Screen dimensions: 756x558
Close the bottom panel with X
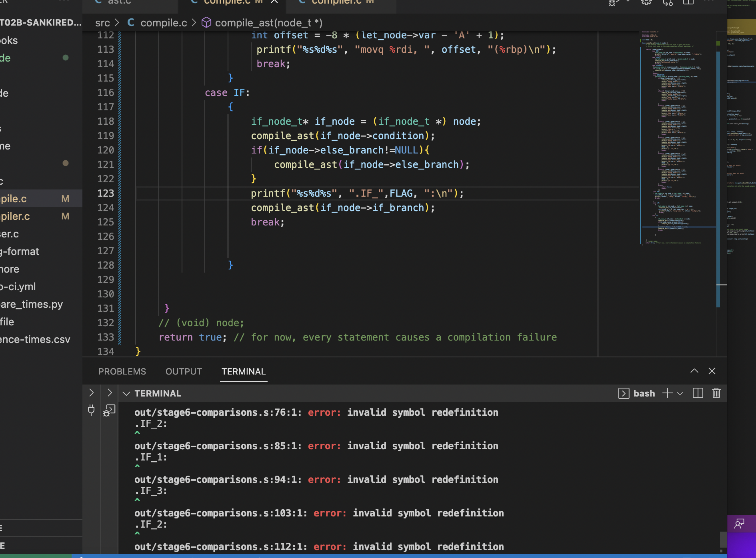click(712, 371)
